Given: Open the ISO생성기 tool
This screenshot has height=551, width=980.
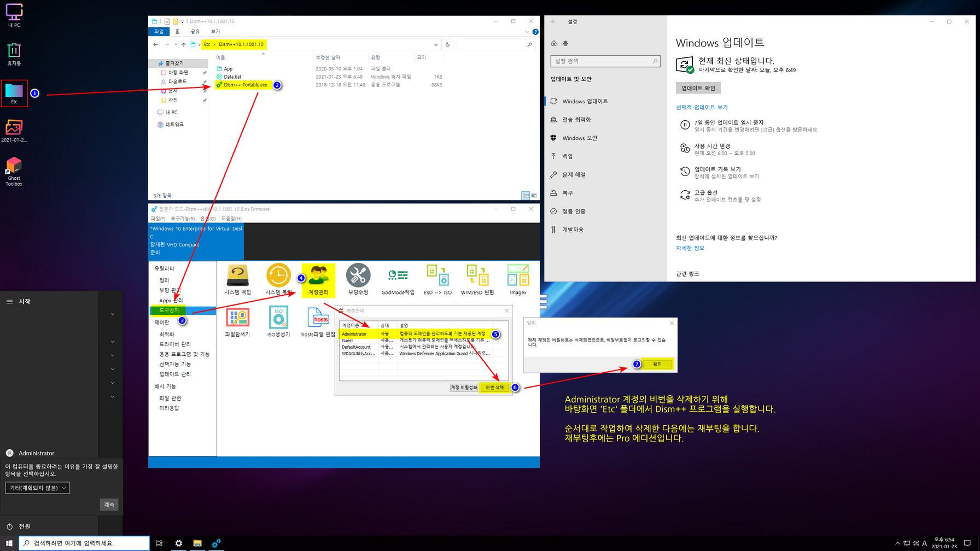Looking at the screenshot, I should click(278, 322).
